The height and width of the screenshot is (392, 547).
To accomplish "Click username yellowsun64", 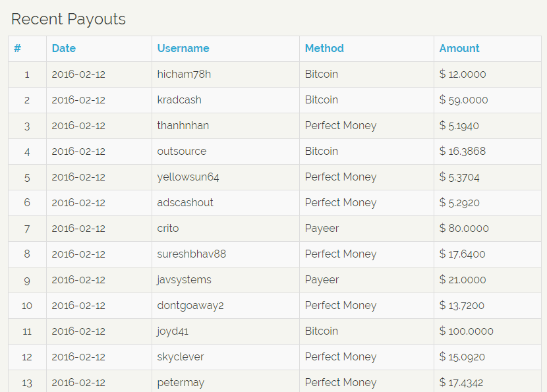I will 188,177.
